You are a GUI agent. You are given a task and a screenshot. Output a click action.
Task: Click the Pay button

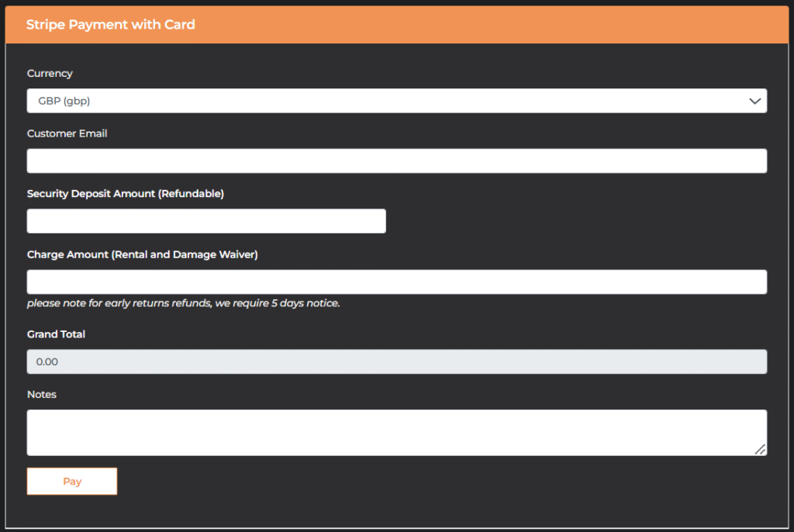pos(72,482)
